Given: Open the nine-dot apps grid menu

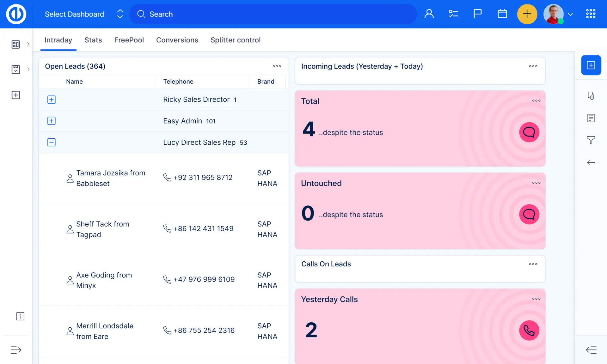Looking at the screenshot, I should coord(590,14).
